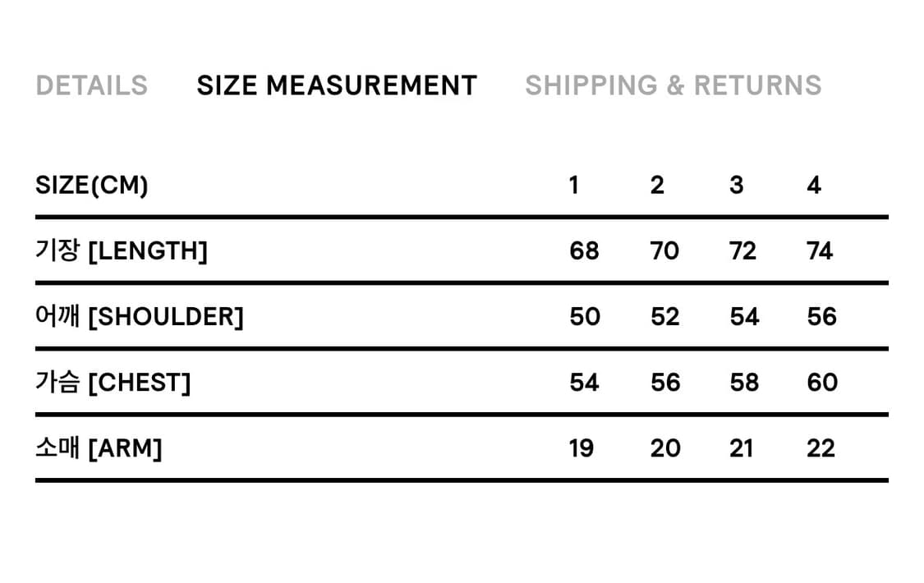Click size column header 1

pyautogui.click(x=573, y=186)
